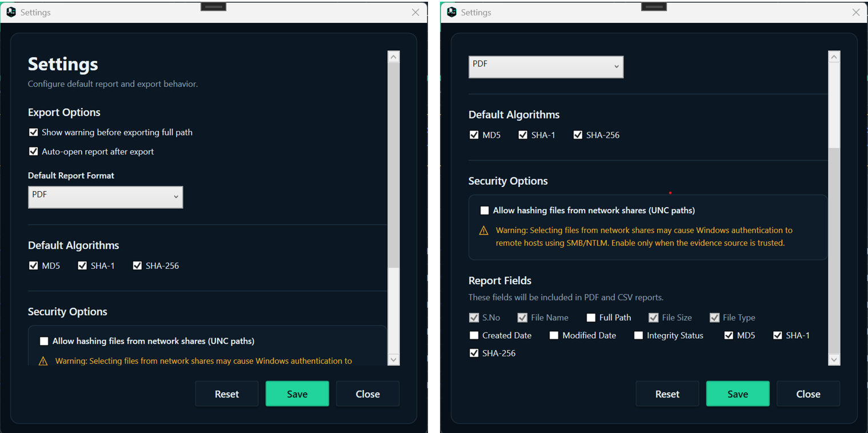Viewport: 868px width, 433px height.
Task: Check the Full Path report field
Action: pyautogui.click(x=591, y=317)
